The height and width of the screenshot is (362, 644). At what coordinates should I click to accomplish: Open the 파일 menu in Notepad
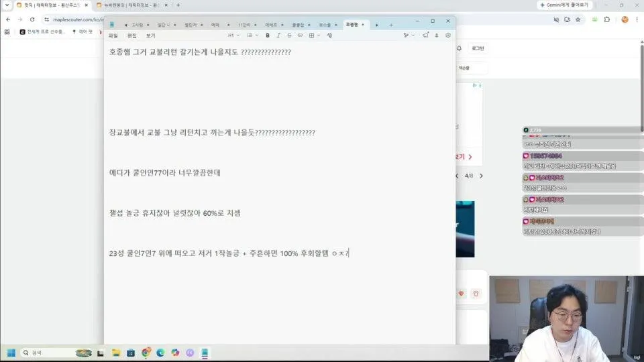[x=113, y=36]
